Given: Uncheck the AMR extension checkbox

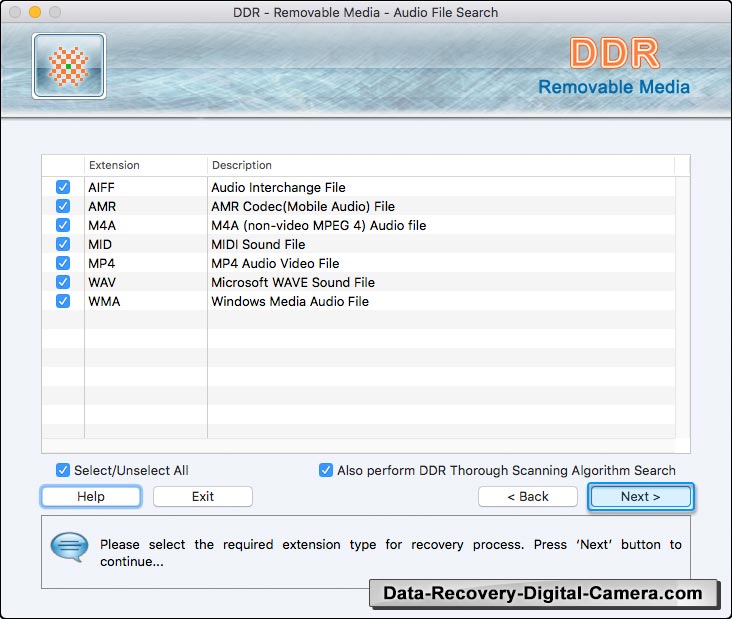Looking at the screenshot, I should 63,206.
